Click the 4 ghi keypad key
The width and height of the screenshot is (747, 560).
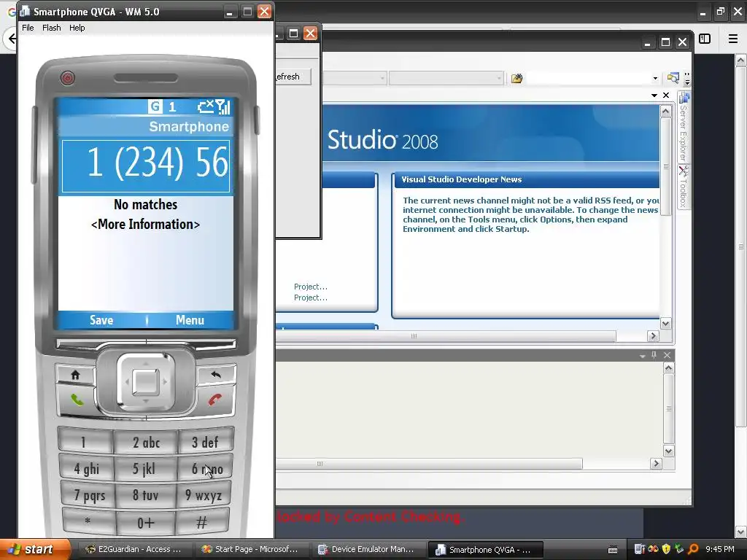point(86,469)
